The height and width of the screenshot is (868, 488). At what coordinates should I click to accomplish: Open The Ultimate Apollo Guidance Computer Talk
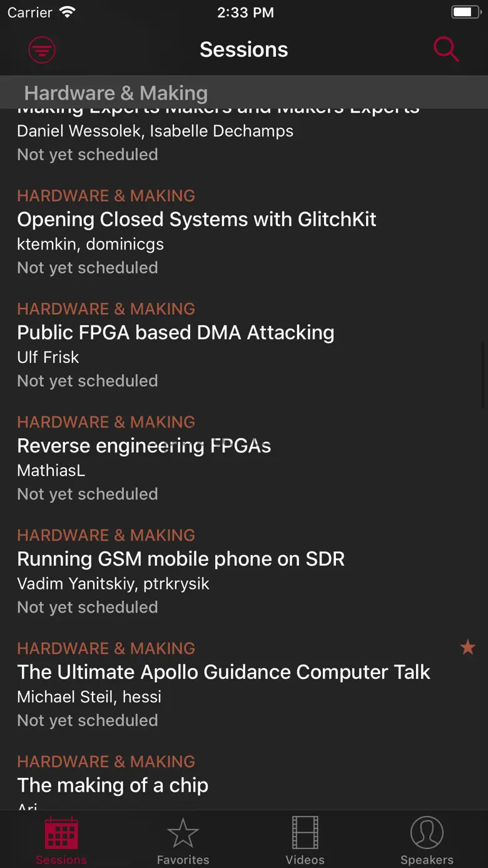point(223,673)
